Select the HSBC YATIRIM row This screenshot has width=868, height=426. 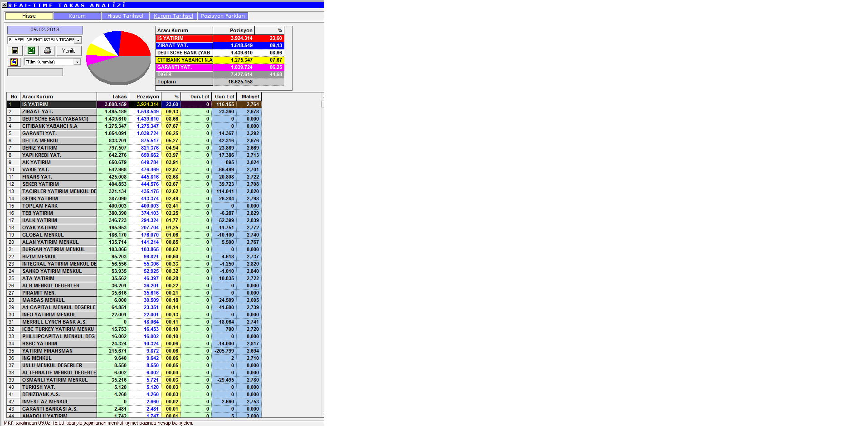[x=134, y=344]
